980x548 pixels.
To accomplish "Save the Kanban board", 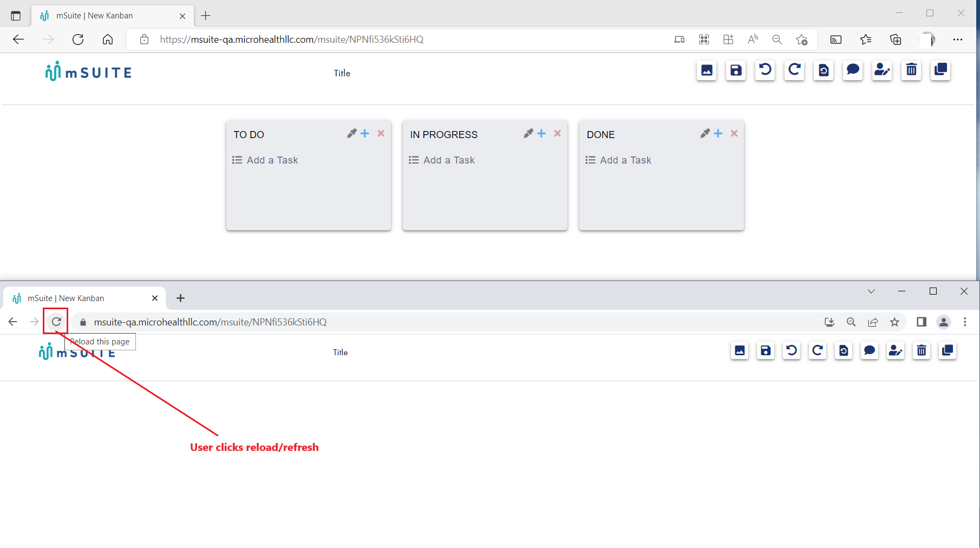I will 735,70.
